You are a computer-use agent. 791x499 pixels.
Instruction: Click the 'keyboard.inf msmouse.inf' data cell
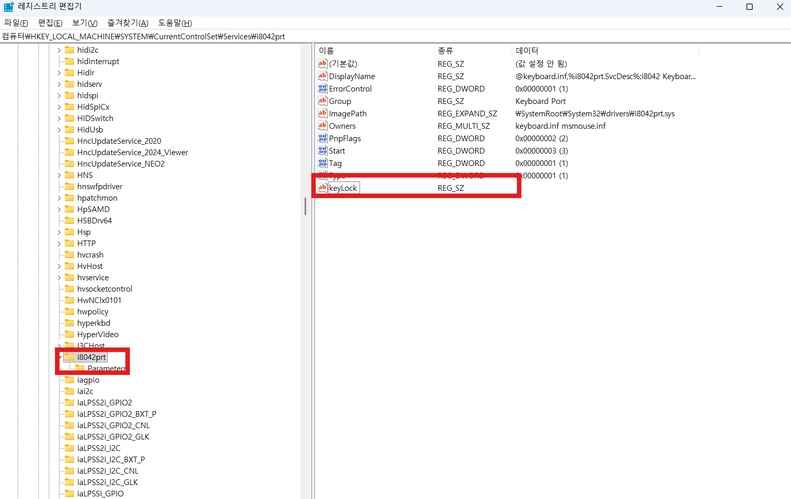click(x=560, y=126)
